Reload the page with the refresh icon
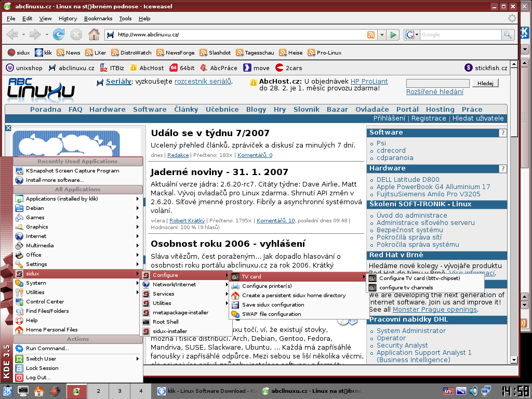Screen dimensions: 532x399 (x=59, y=34)
